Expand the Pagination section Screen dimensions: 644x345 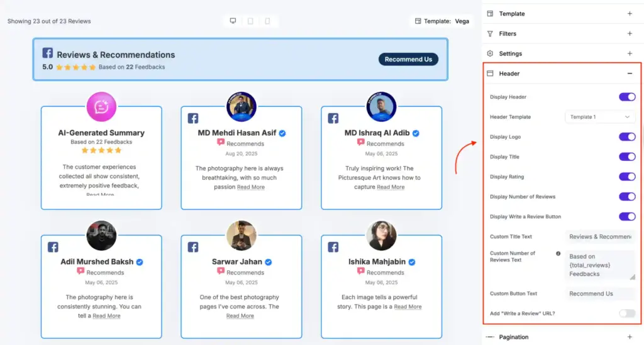click(x=630, y=337)
